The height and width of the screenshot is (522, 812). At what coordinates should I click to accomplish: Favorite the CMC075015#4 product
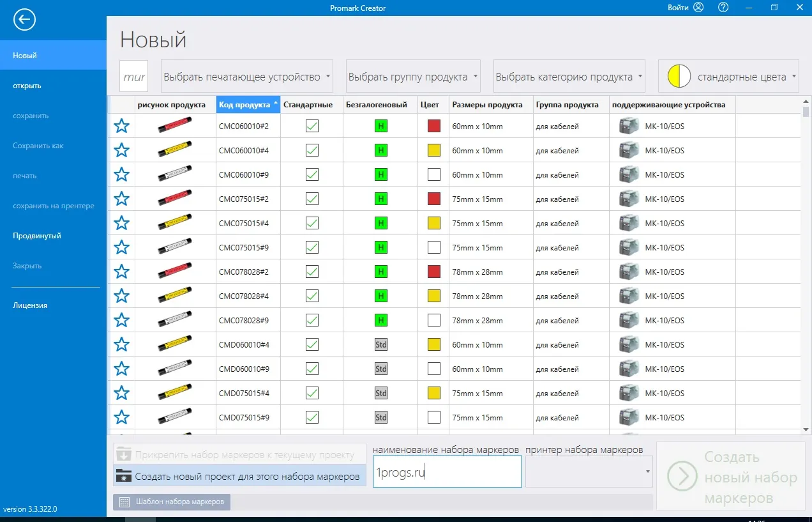pyautogui.click(x=121, y=223)
